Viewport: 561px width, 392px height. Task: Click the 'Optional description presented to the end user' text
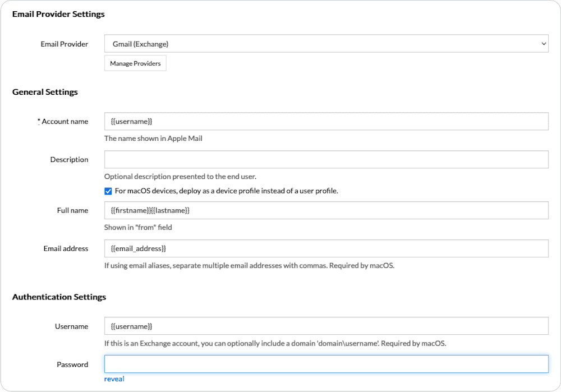point(180,177)
